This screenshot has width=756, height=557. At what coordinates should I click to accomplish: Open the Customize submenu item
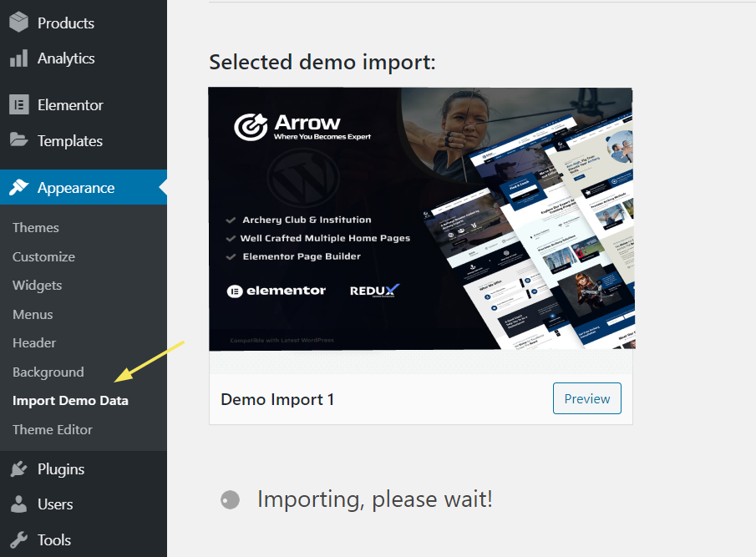[x=43, y=256]
